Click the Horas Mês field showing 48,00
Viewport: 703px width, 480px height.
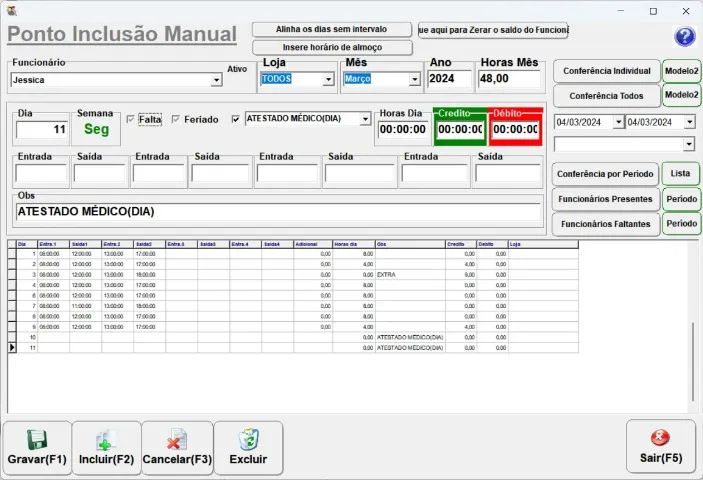pyautogui.click(x=509, y=79)
